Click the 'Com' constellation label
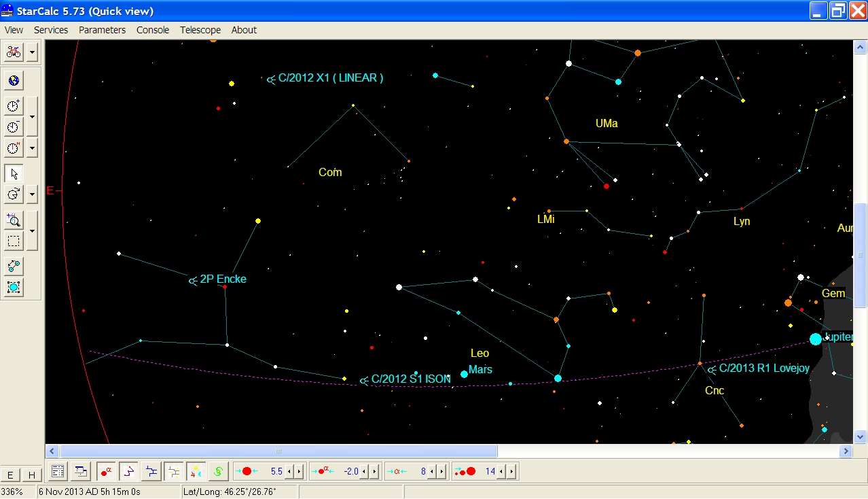Image resolution: width=868 pixels, height=499 pixels. pos(330,173)
